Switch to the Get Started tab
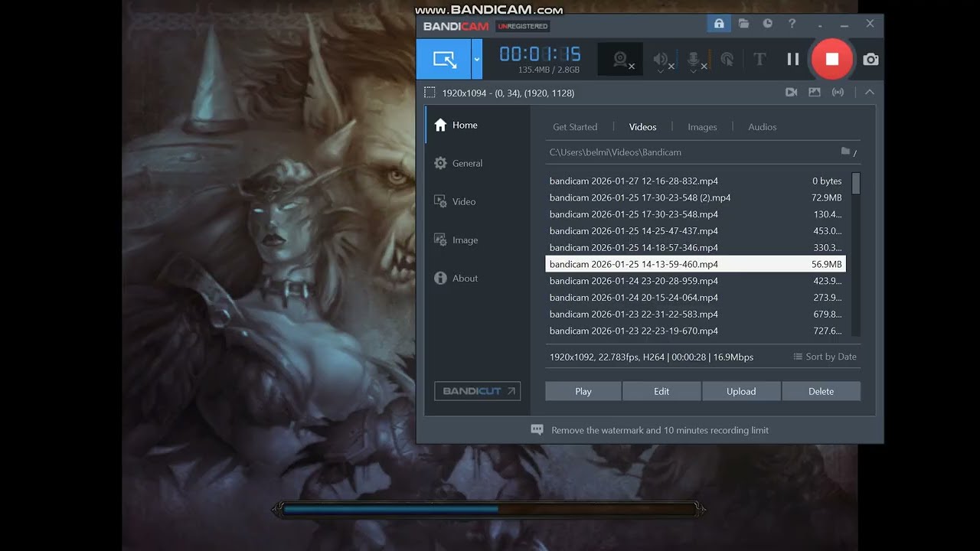Image resolution: width=980 pixels, height=551 pixels. point(575,127)
